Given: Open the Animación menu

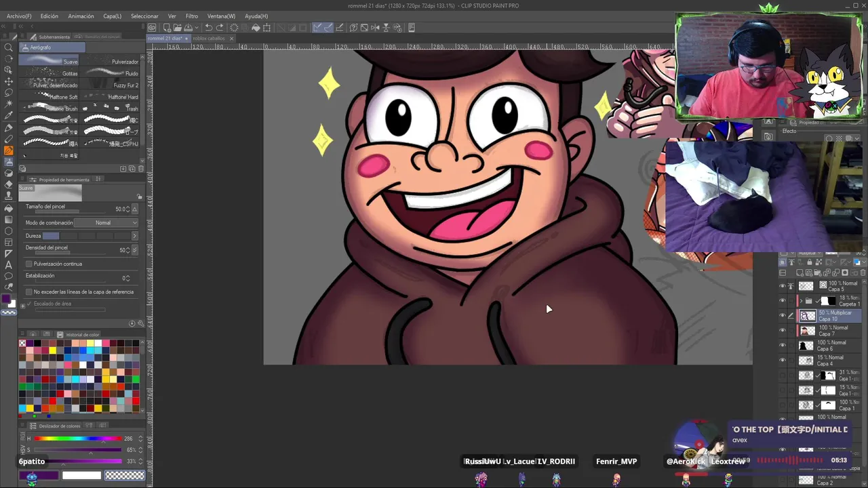Looking at the screenshot, I should pos(81,16).
